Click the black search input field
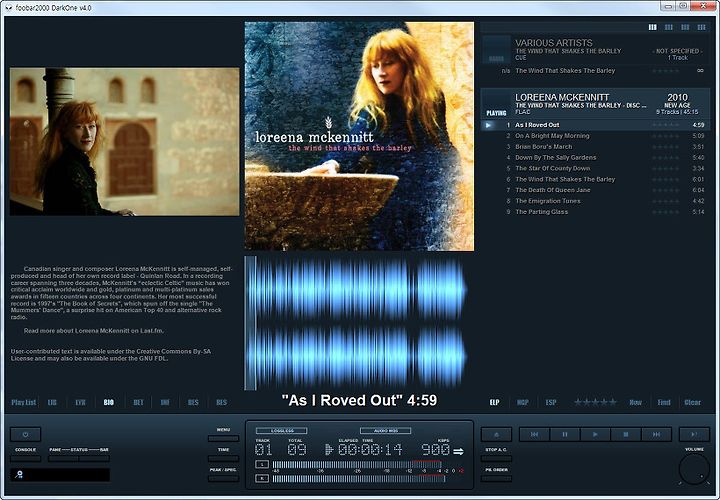720x500 pixels. 60,475
